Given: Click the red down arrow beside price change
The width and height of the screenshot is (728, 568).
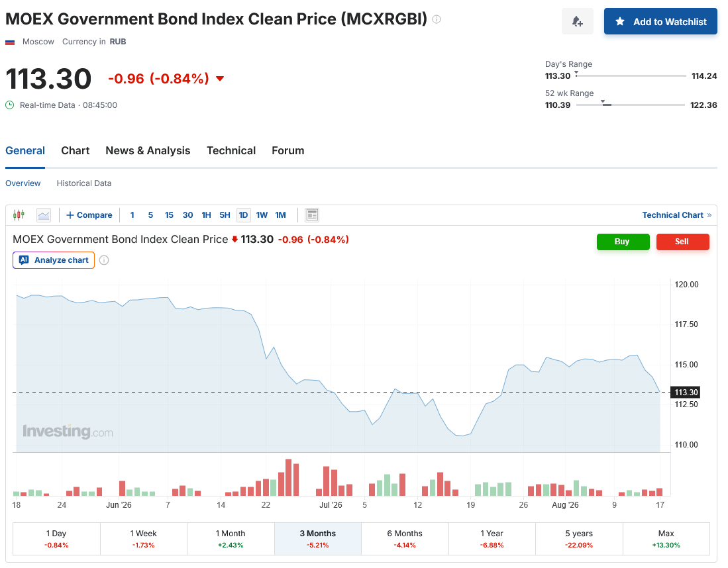Looking at the screenshot, I should pyautogui.click(x=220, y=78).
